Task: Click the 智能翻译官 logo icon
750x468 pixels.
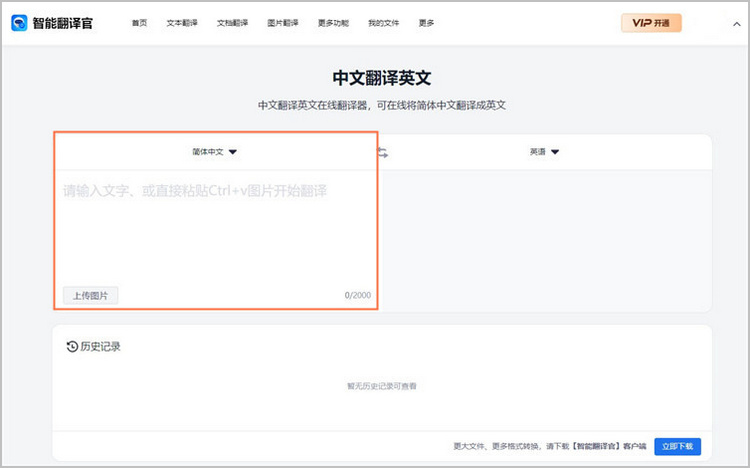Action: coord(19,23)
